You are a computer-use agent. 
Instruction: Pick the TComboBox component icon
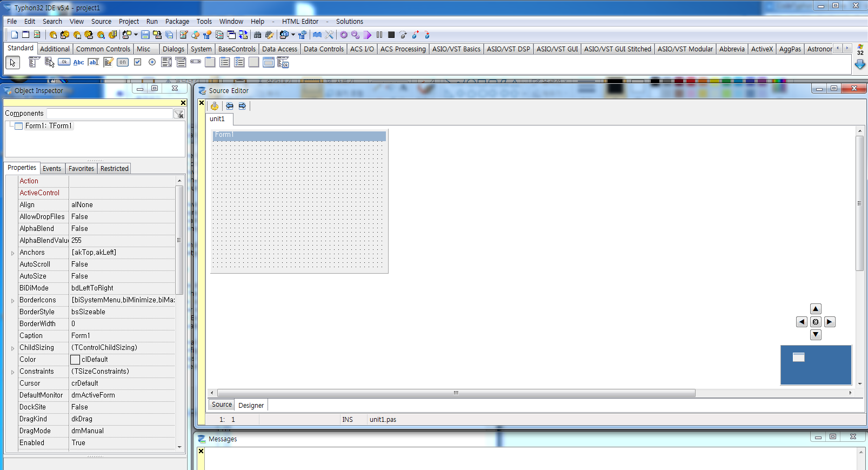point(181,62)
